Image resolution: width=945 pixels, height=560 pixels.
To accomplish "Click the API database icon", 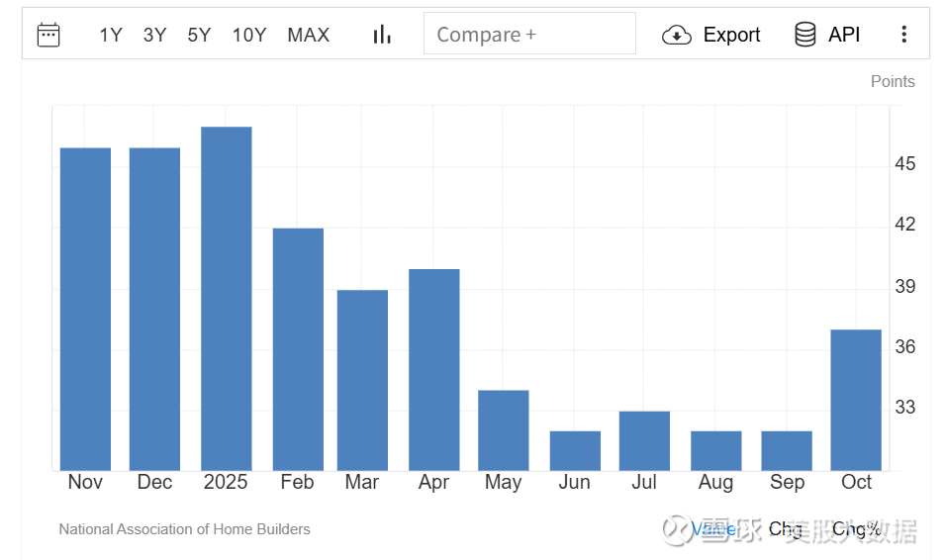I will (805, 35).
